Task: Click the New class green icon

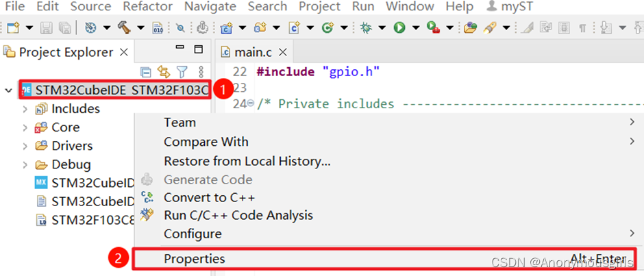Action: pos(327,27)
